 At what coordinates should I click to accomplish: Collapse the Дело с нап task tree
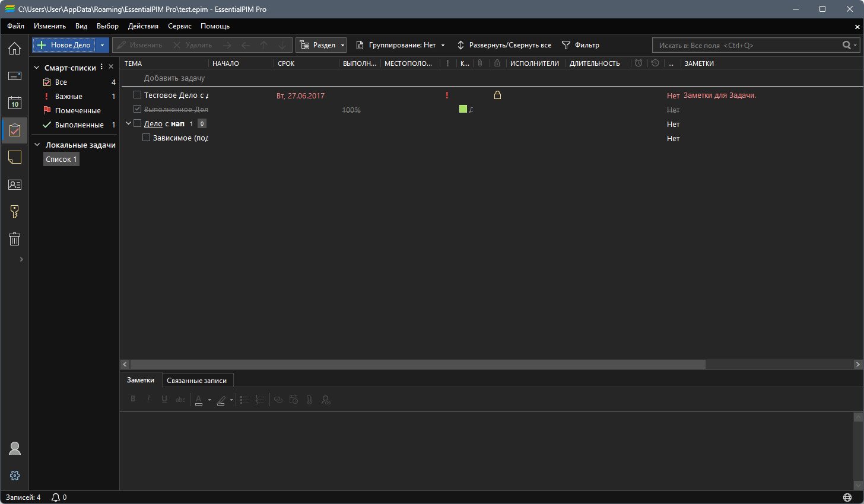(x=128, y=123)
